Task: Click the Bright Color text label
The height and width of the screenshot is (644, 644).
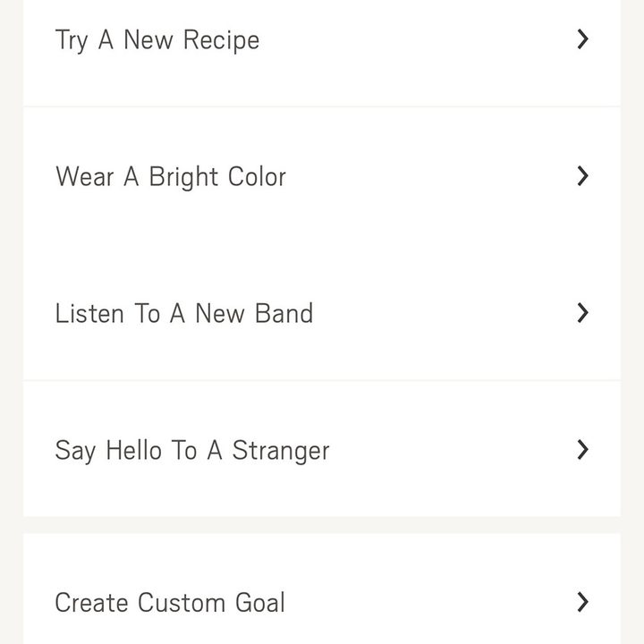Action: click(x=217, y=177)
